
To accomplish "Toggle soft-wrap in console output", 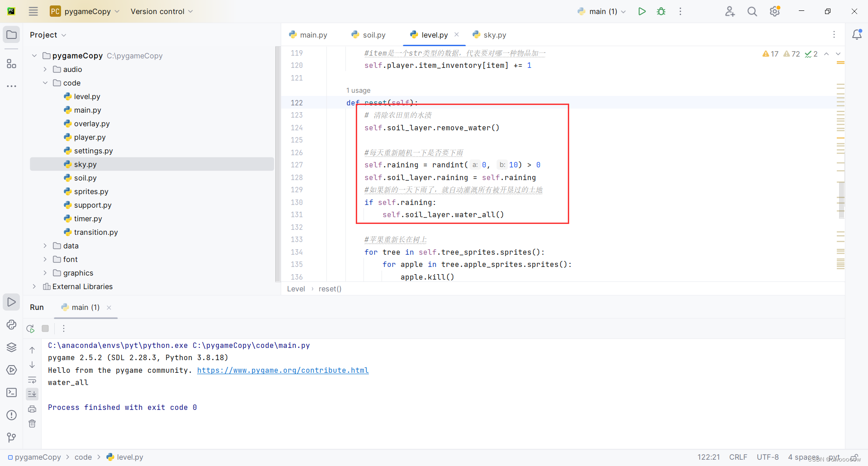I will coord(32,380).
